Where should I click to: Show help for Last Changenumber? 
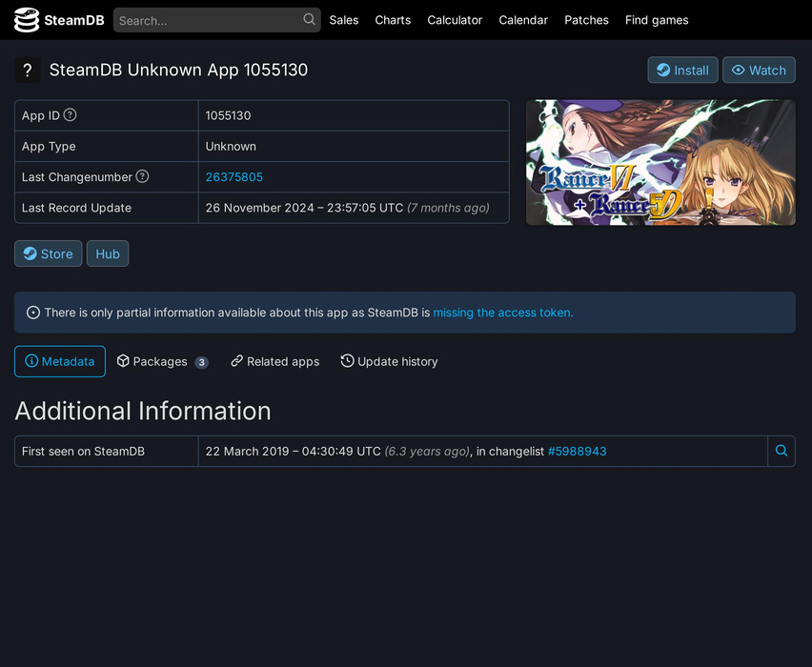[x=142, y=176]
